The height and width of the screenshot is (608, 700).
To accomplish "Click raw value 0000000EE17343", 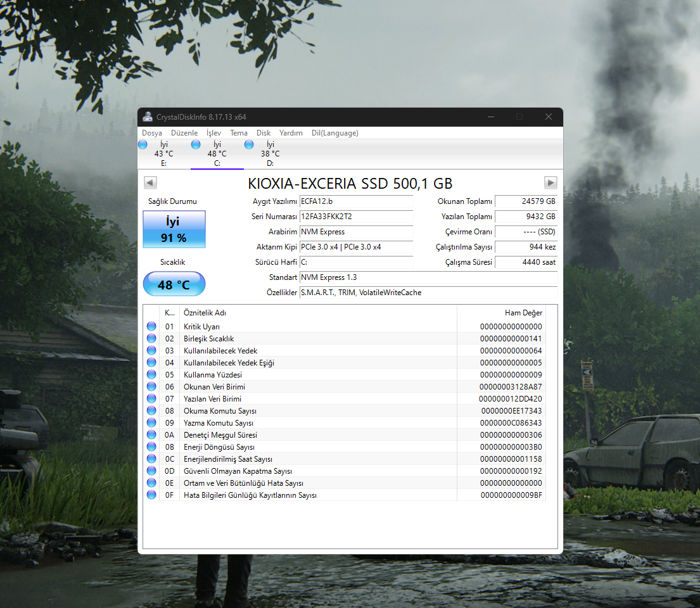I will [x=512, y=411].
